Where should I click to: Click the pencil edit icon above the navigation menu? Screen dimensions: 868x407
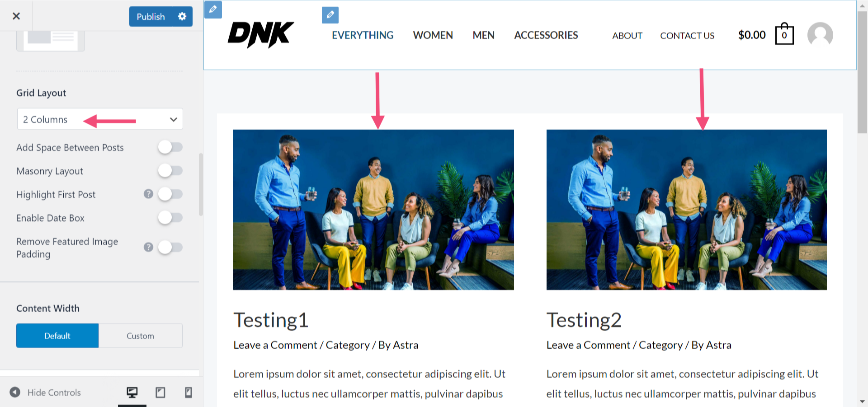(x=330, y=15)
